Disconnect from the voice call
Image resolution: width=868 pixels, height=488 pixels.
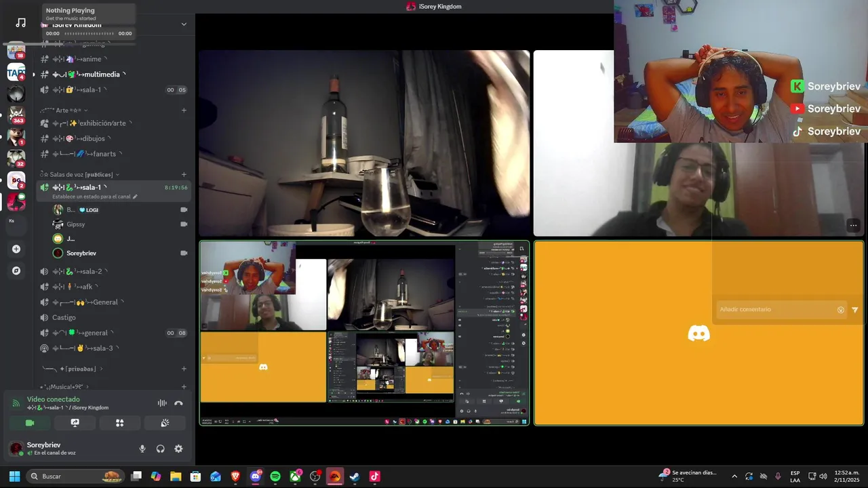178,403
